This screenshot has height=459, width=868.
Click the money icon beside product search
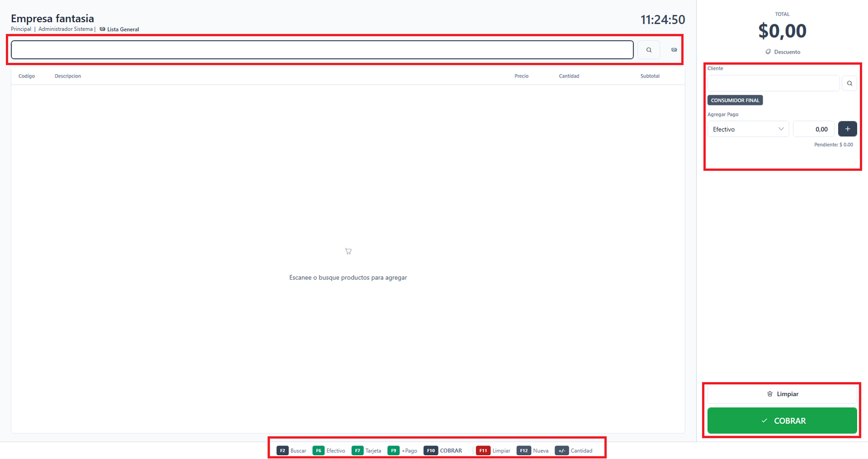click(x=674, y=50)
